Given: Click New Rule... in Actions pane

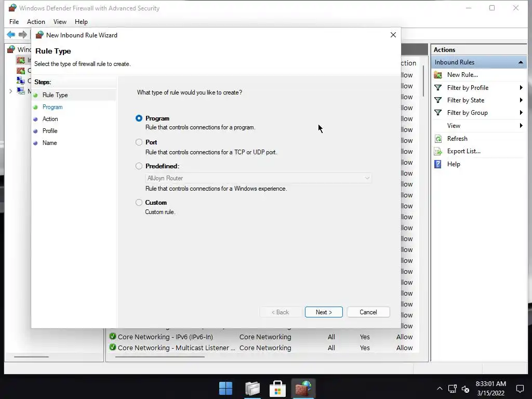Looking at the screenshot, I should tap(462, 75).
